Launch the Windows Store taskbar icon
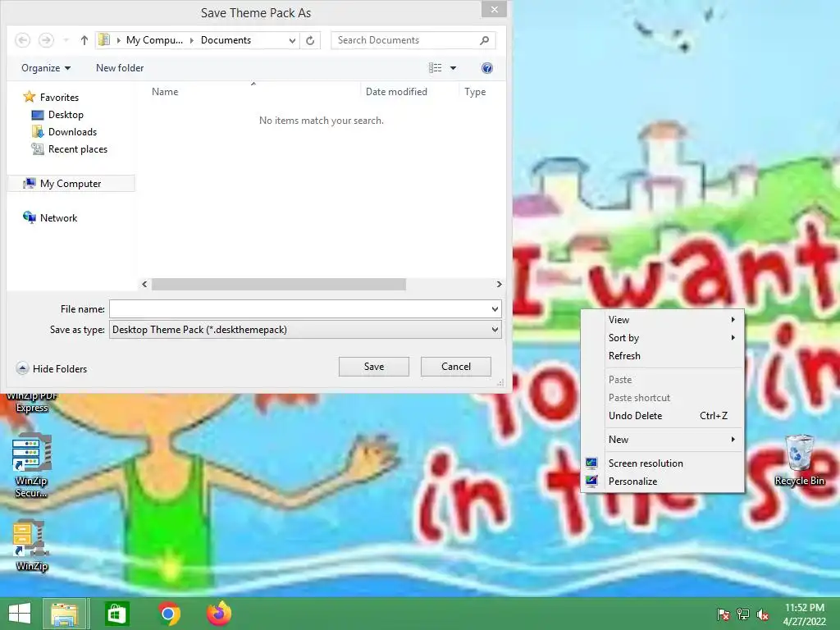The image size is (840, 630). 116,614
